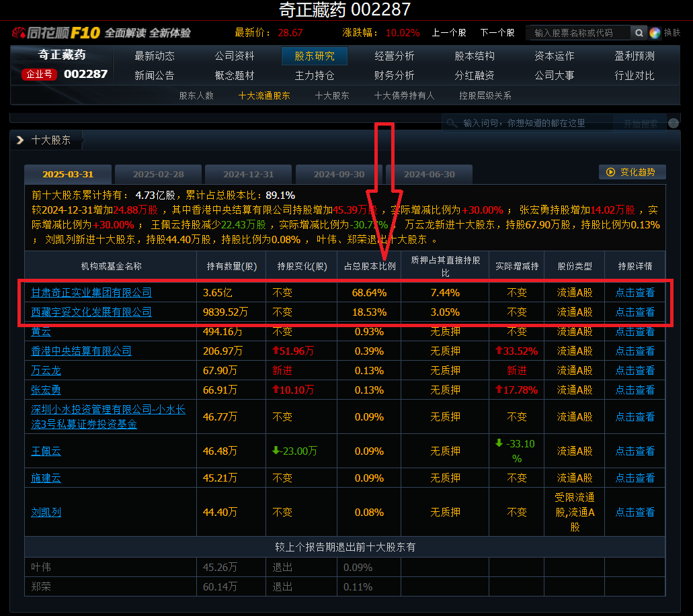Viewport: 693px width, 616px height.
Task: Open shareholder 万云龙 link
Action: pyautogui.click(x=46, y=371)
